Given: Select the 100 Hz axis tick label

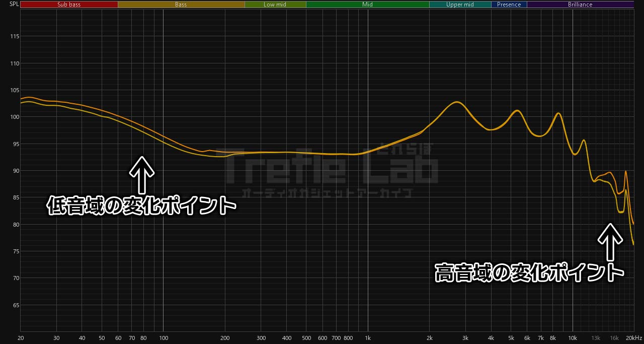Looking at the screenshot, I should 163,337.
